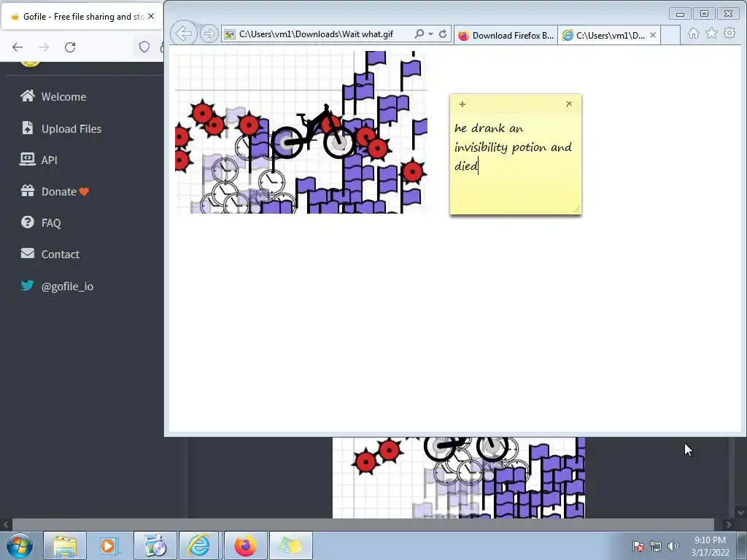Open Windows Explorer from taskbar
This screenshot has height=560, width=747.
tap(65, 545)
